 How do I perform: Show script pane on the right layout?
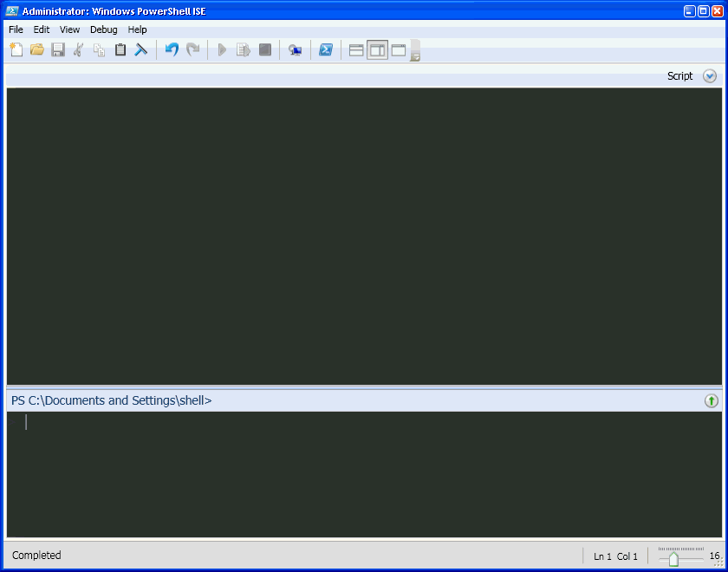point(377,50)
